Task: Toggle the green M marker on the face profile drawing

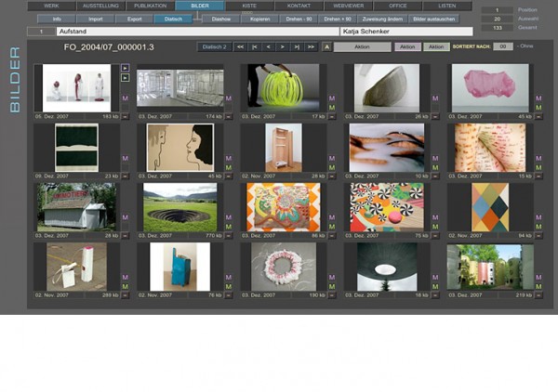Action: (228, 167)
